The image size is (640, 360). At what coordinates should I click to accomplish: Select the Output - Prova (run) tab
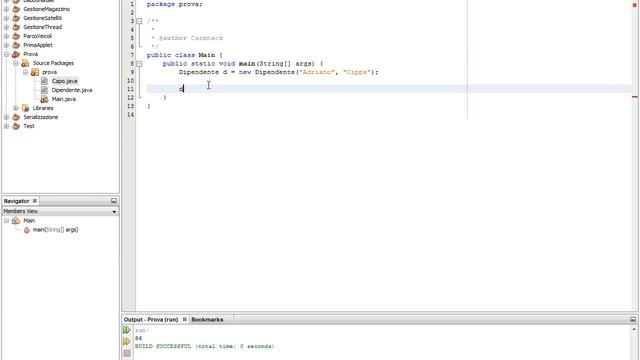tap(151, 320)
